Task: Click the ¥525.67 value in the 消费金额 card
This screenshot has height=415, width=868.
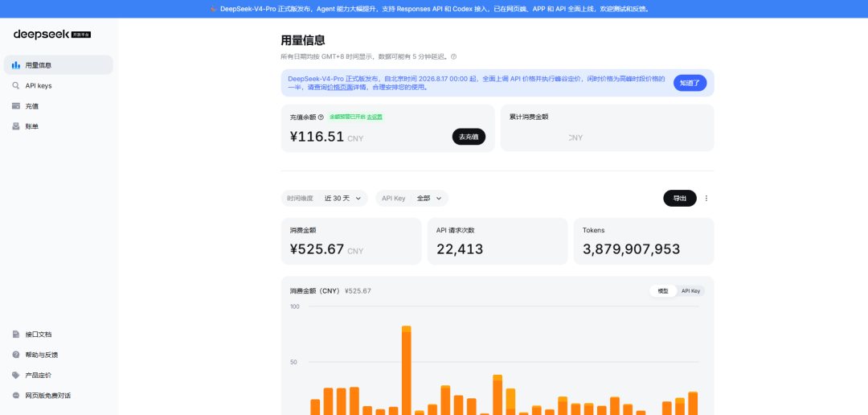Action: 317,249
